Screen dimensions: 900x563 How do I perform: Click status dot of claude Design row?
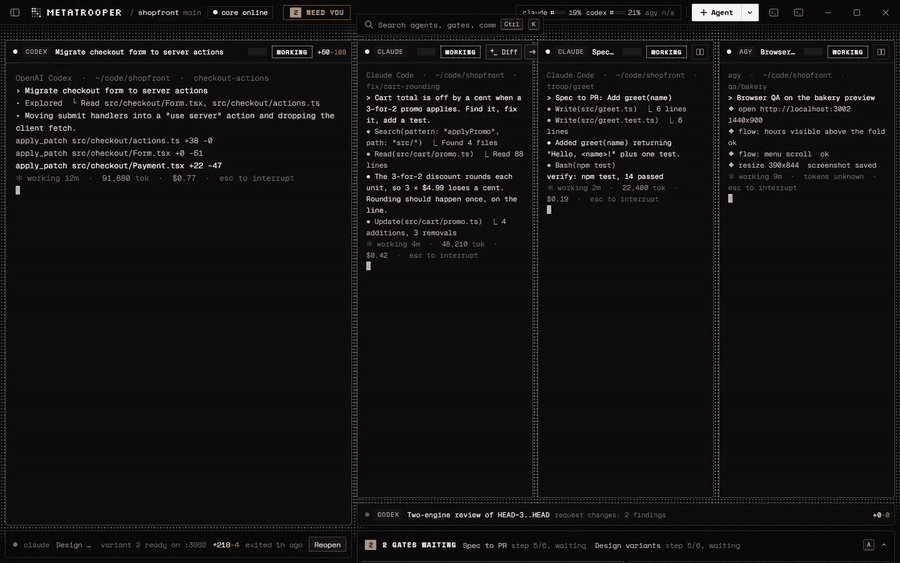[x=15, y=545]
